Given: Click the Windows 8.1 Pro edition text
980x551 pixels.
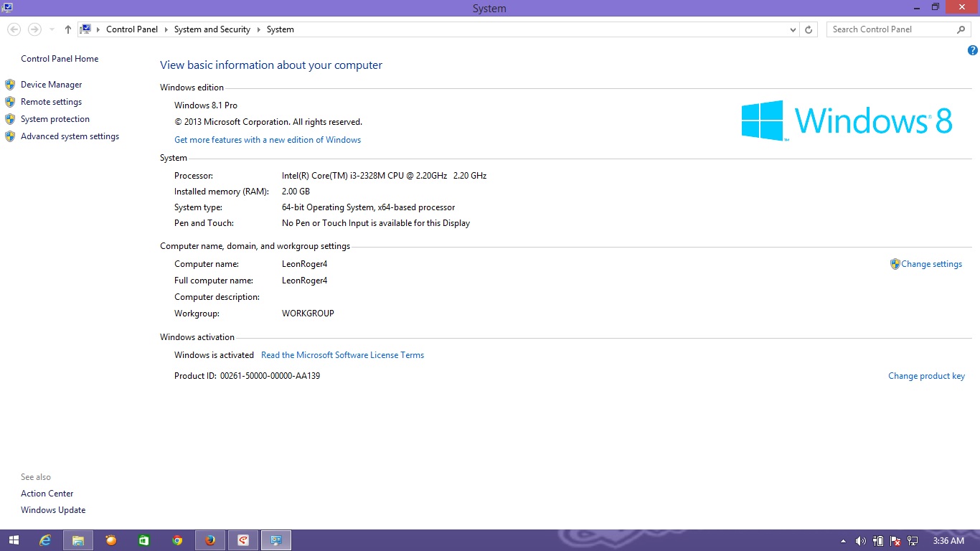Looking at the screenshot, I should [x=206, y=105].
